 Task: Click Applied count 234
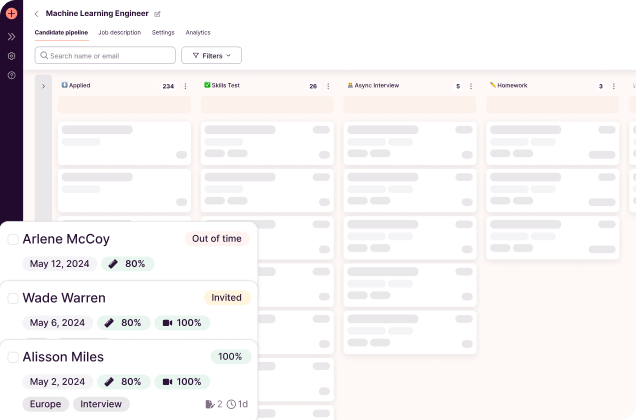(x=168, y=86)
